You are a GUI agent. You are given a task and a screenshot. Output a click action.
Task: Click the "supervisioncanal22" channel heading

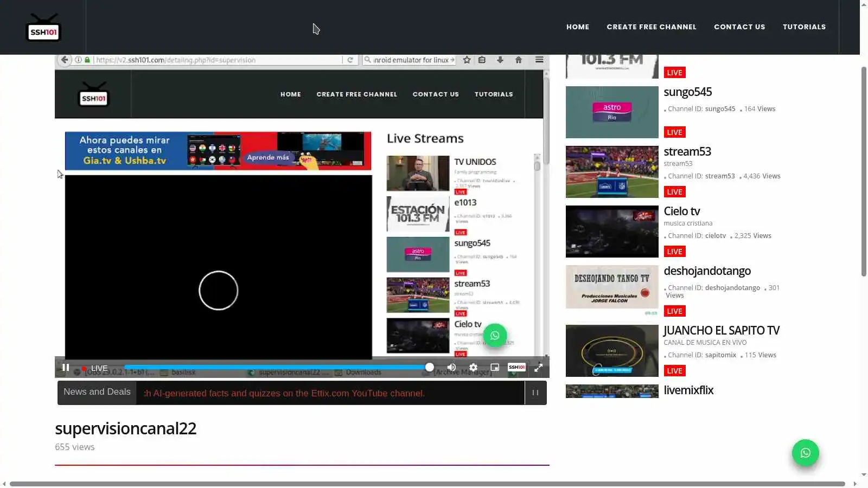tap(125, 428)
